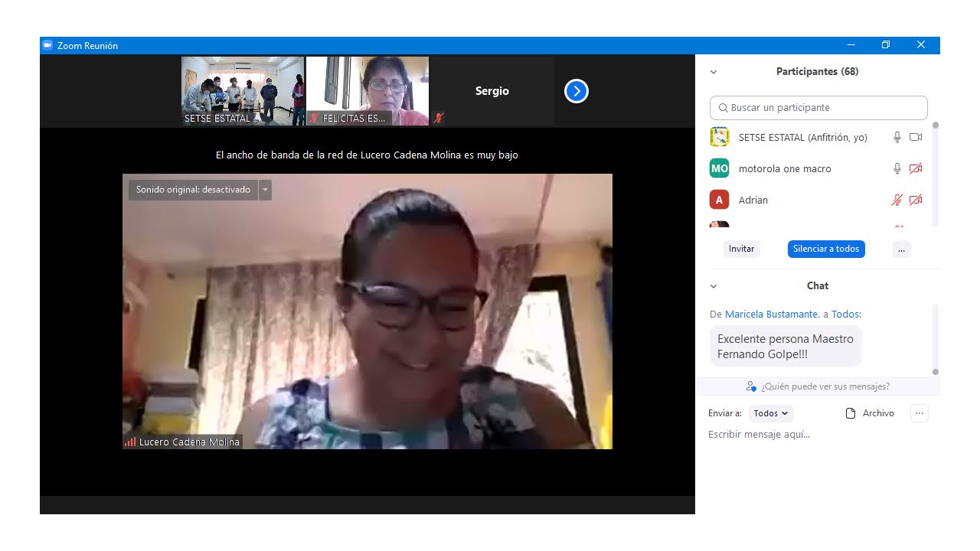The image size is (980, 551).
Task: Select Sergio video tile
Action: (x=492, y=91)
